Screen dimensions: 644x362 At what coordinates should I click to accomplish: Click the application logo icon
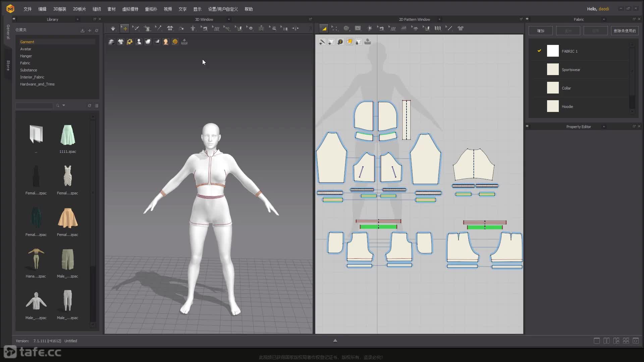coord(10,9)
